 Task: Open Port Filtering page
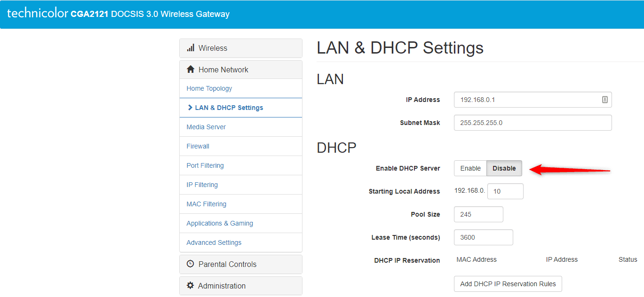click(241, 165)
